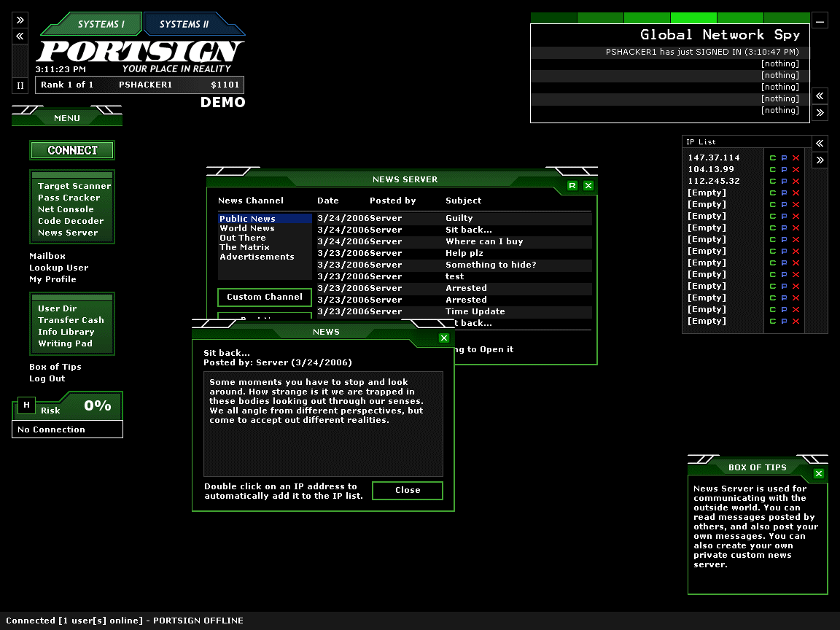Delete 112.245.32 with its red X icon
840x630 pixels.
pyautogui.click(x=796, y=182)
